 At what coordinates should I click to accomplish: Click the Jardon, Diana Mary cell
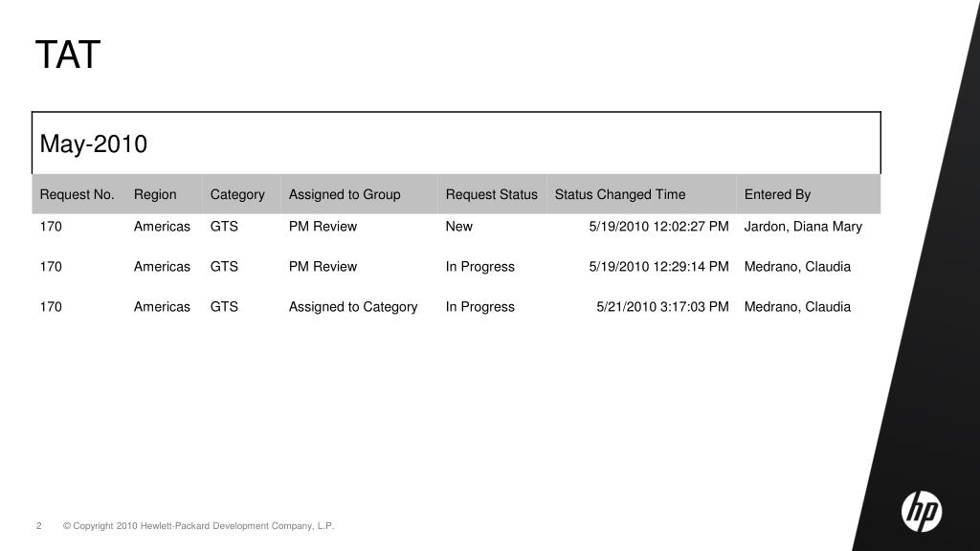(x=803, y=226)
